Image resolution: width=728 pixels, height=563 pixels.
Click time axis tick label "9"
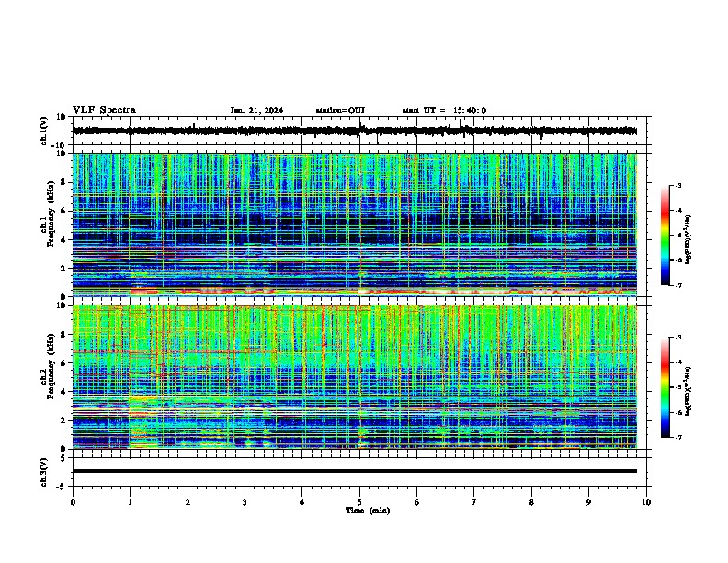pyautogui.click(x=588, y=502)
